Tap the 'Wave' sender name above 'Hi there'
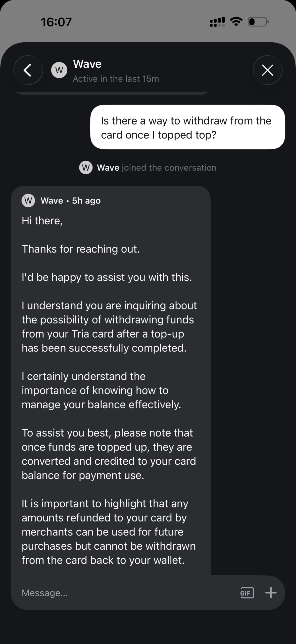Viewport: 296px width, 644px height. [x=52, y=201]
